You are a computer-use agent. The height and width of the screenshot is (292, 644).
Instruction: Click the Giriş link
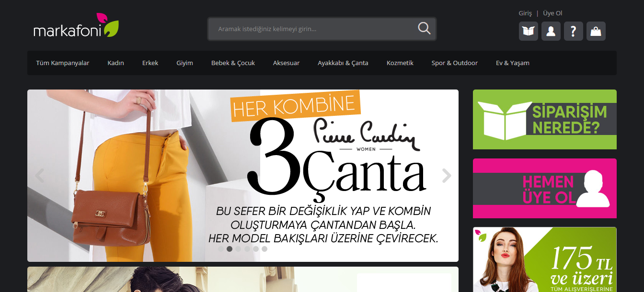coord(525,13)
